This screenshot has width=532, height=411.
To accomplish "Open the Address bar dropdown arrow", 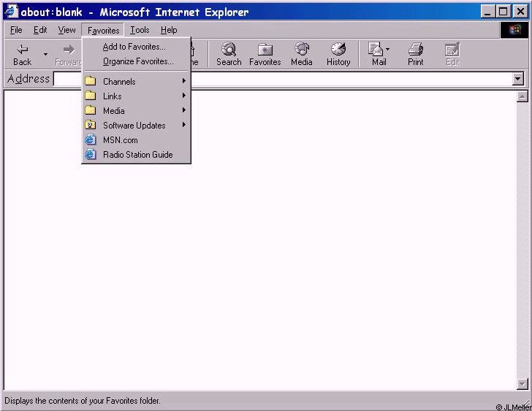I will tap(517, 79).
